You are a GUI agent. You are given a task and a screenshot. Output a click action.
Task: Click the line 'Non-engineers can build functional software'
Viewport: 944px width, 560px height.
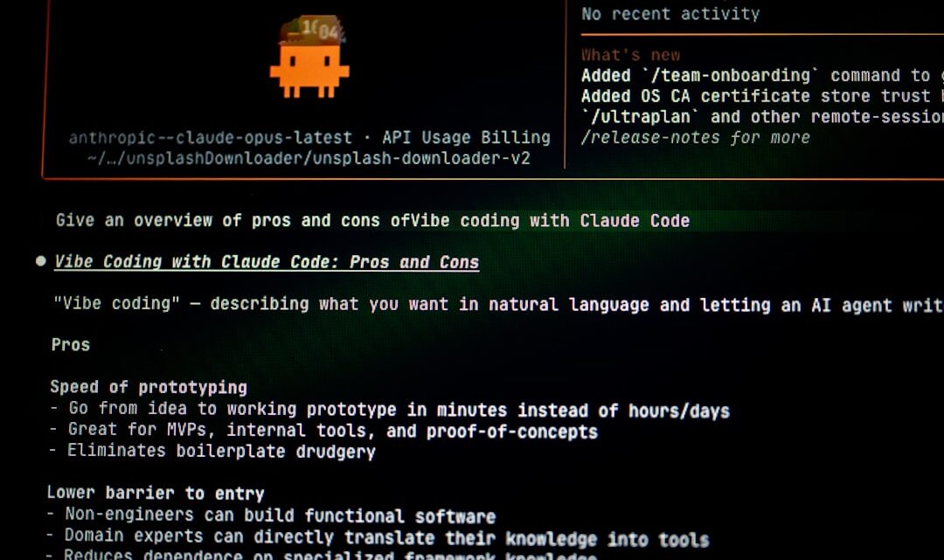click(272, 515)
